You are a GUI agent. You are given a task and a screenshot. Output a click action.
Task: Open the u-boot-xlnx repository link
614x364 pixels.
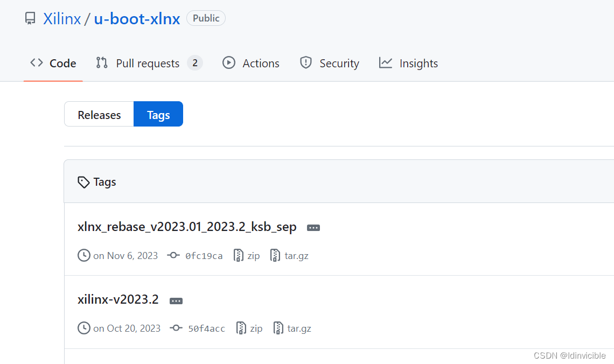coord(137,18)
